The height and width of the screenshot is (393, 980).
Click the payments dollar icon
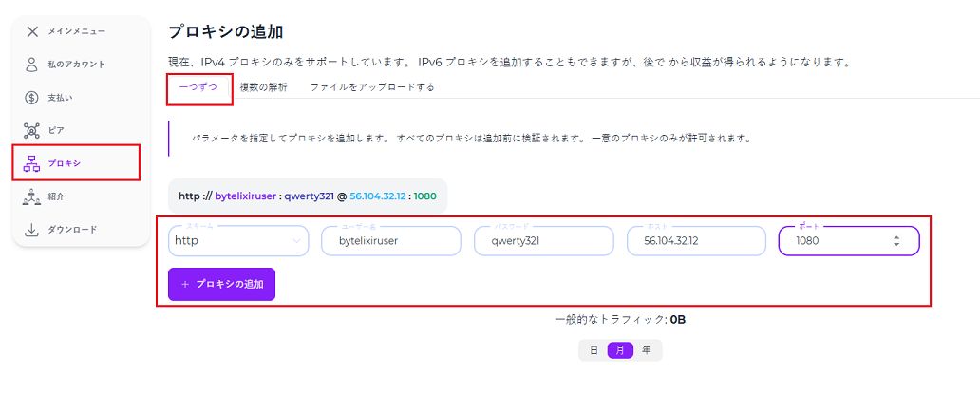coord(32,98)
